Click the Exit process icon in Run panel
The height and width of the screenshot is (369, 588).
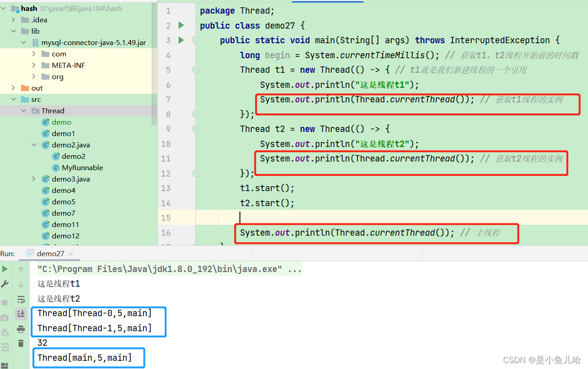[x=5, y=347]
